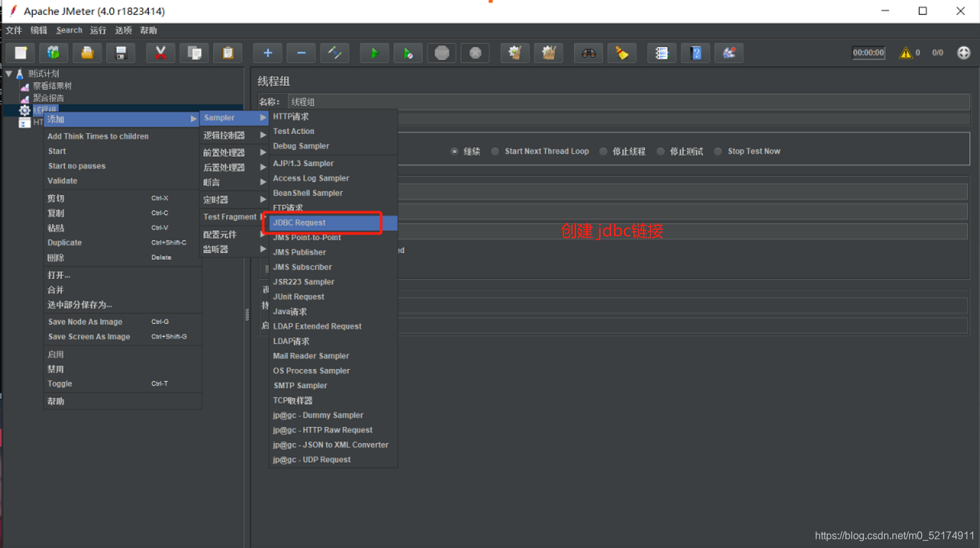Expand the 监听器 submenu
Image resolution: width=980 pixels, height=548 pixels.
[x=234, y=249]
